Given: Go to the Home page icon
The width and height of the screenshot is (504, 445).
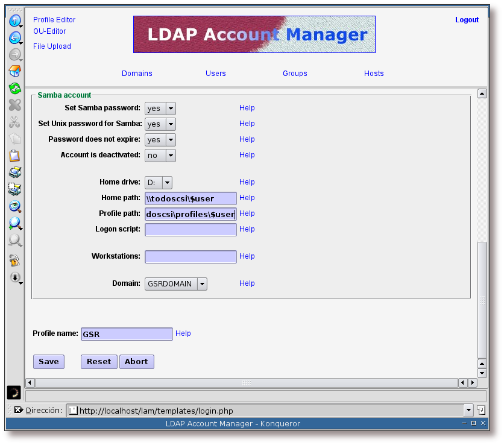Looking at the screenshot, I should point(14,72).
